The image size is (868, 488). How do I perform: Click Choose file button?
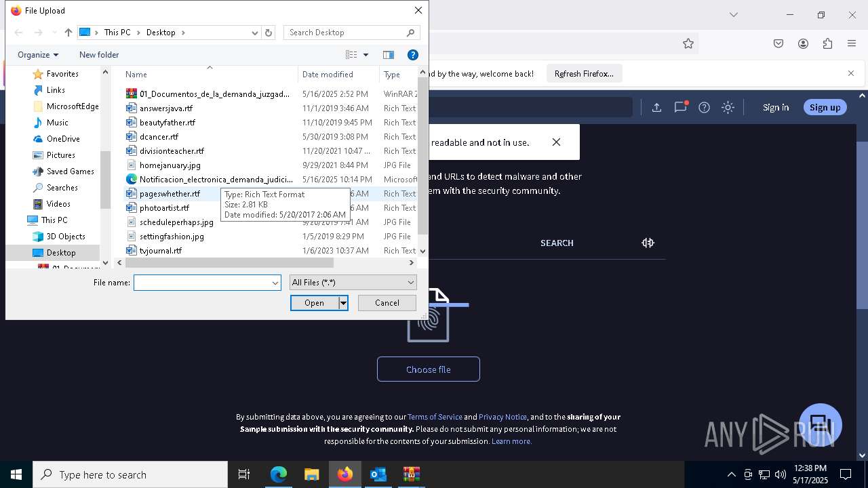click(429, 369)
